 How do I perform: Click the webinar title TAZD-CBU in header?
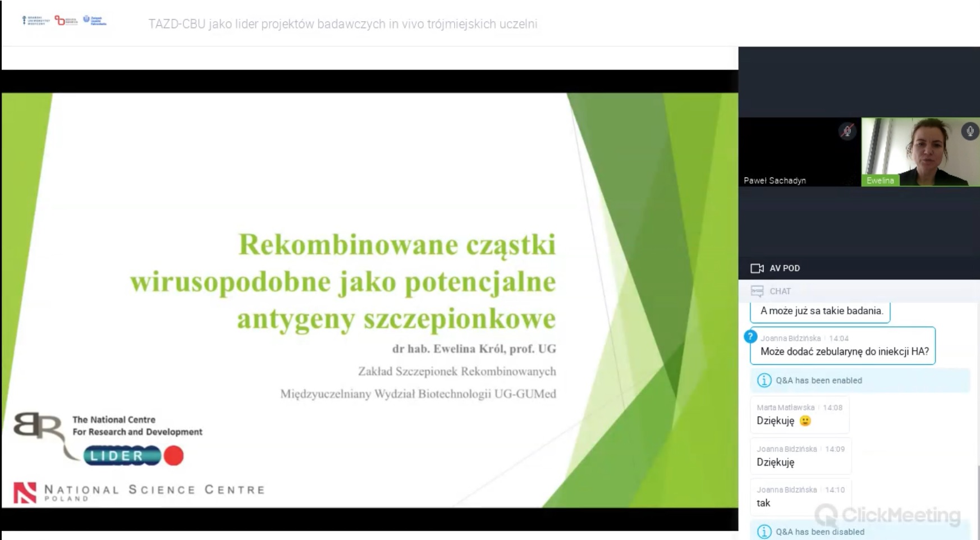coord(342,24)
